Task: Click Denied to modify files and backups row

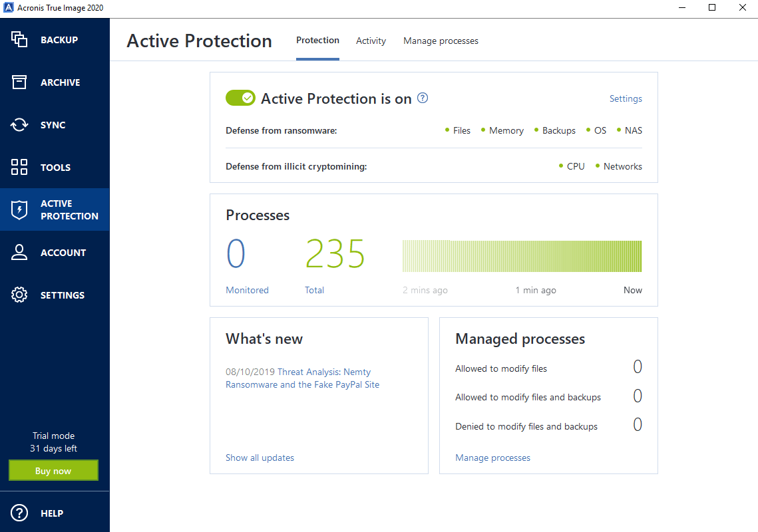Action: tap(548, 426)
